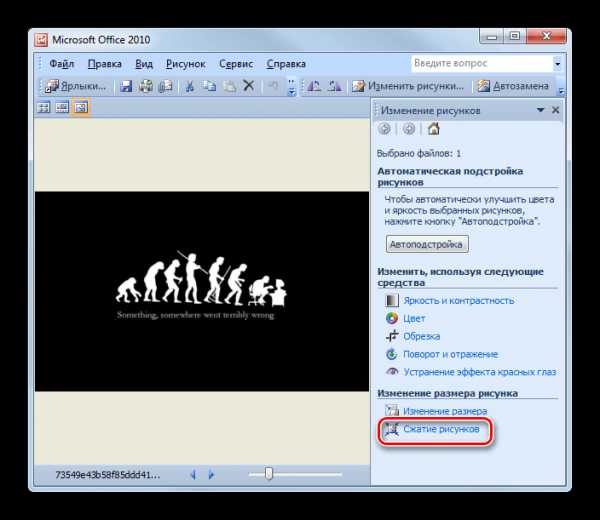The width and height of the screenshot is (600, 520).
Task: Click the Введите вопрос help input field
Action: click(482, 63)
